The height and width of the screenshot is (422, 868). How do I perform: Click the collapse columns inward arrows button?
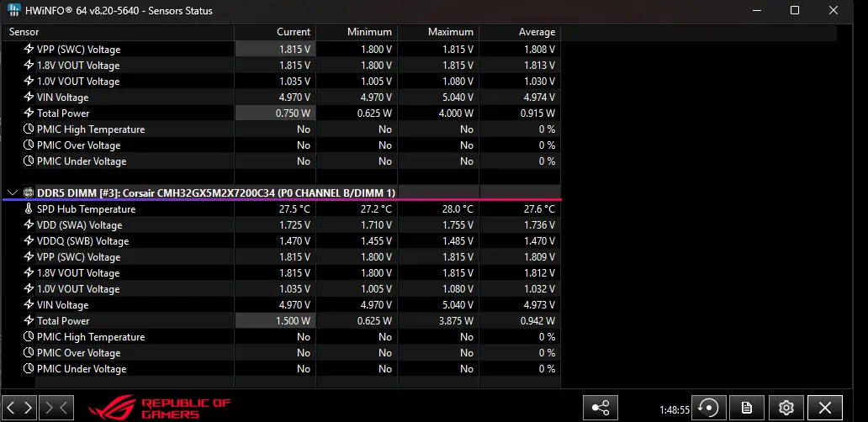[56, 409]
